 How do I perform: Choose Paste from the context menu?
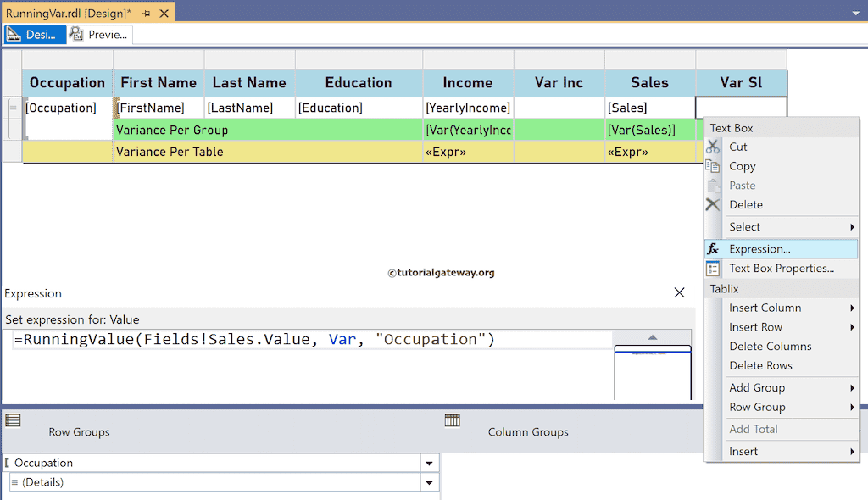742,185
